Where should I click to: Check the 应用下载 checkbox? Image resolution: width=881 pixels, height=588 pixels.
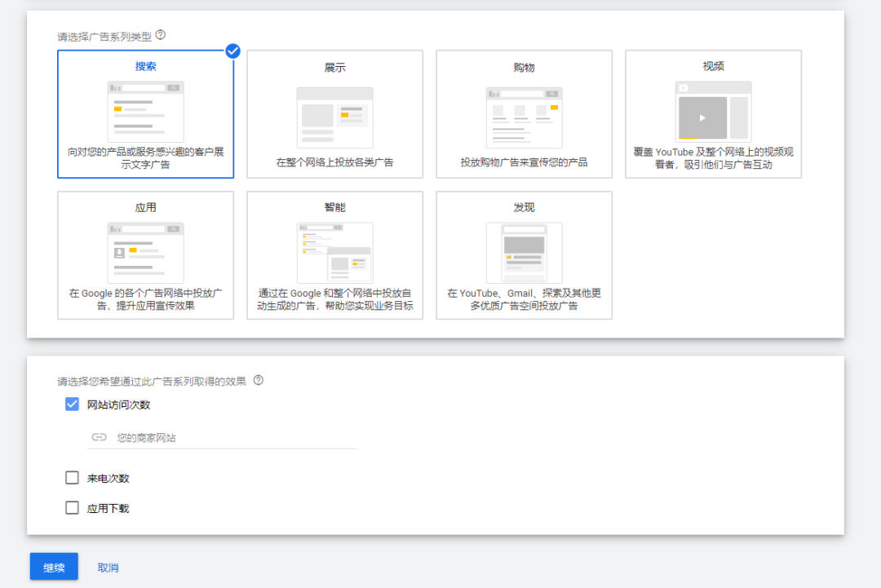(x=72, y=508)
